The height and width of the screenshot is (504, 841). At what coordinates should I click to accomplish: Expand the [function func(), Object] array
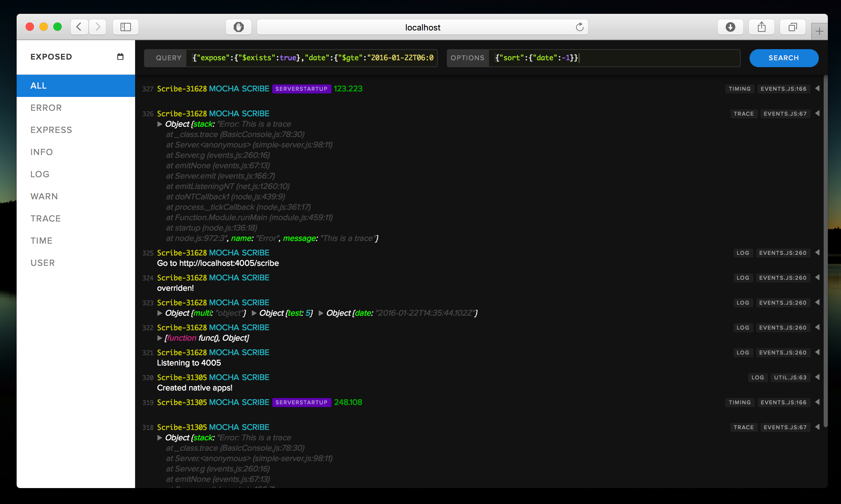[x=160, y=338]
